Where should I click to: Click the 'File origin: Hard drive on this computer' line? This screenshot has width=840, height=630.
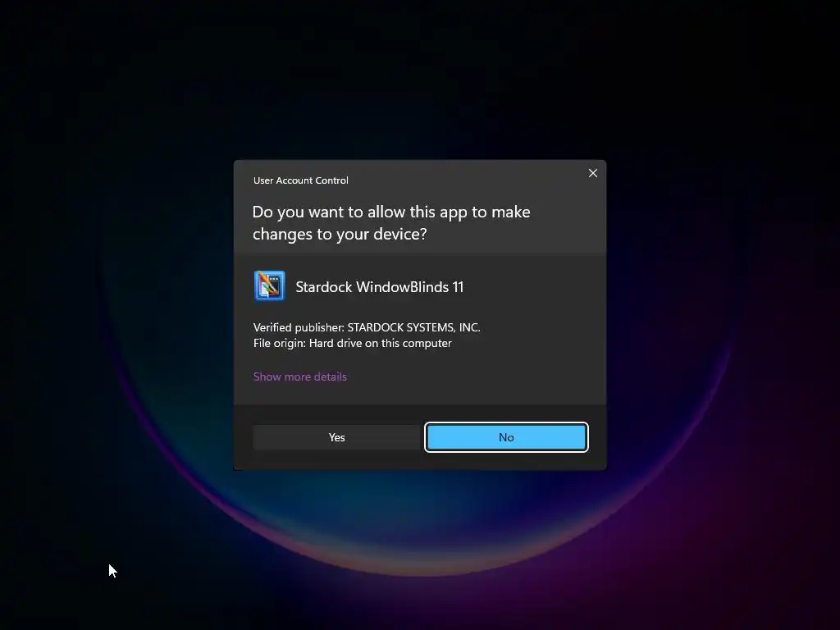point(353,343)
